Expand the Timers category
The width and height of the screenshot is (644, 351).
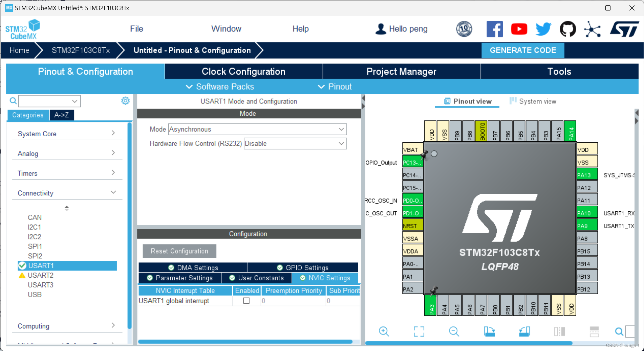coord(67,173)
